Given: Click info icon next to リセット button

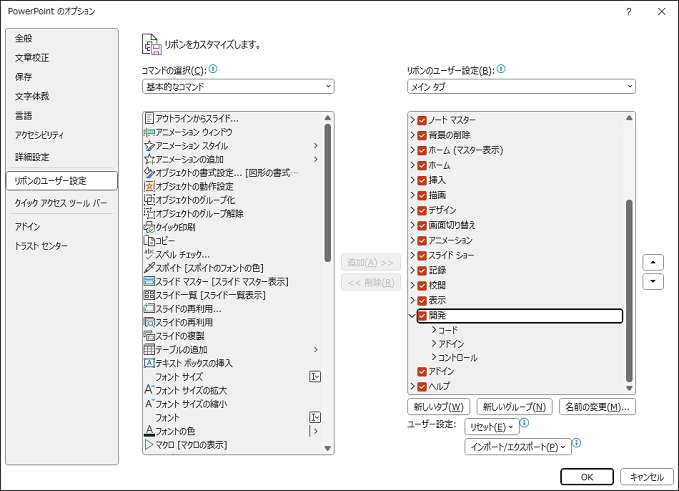Looking at the screenshot, I should pyautogui.click(x=524, y=423).
